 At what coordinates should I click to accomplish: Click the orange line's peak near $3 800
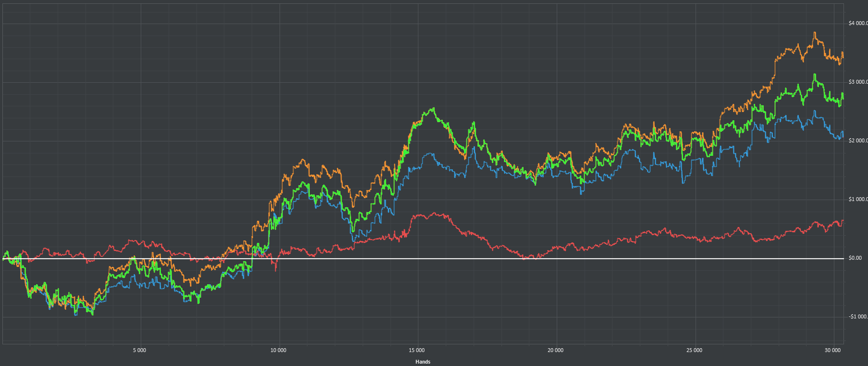point(814,33)
